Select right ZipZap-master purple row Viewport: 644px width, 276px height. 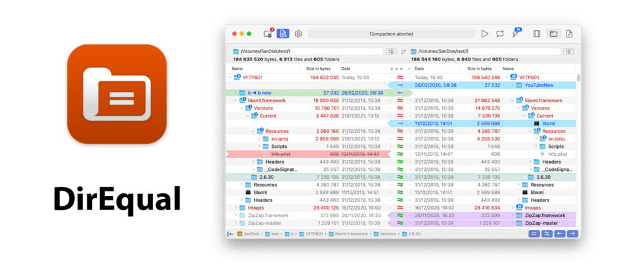pos(482,223)
